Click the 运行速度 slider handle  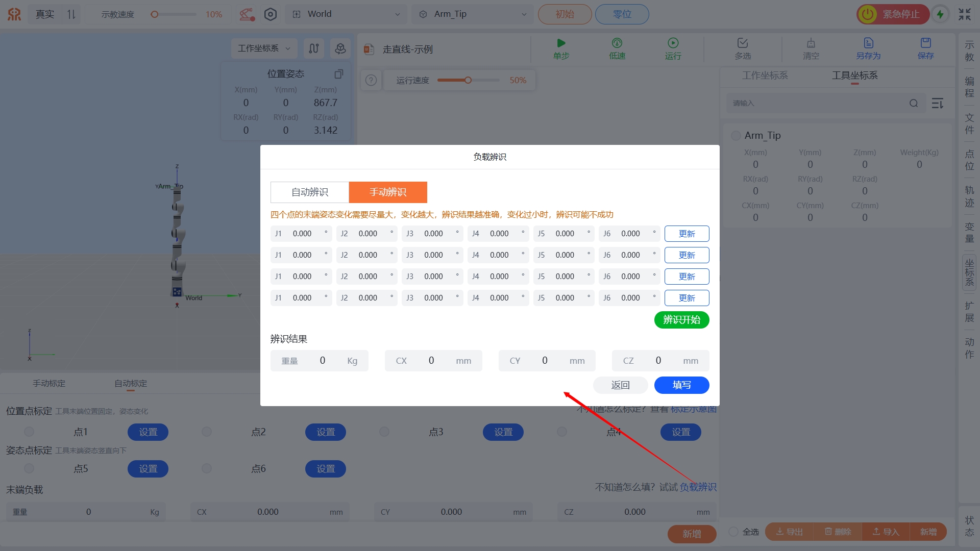pos(468,80)
